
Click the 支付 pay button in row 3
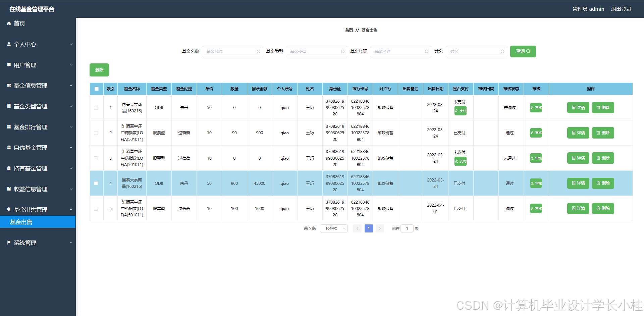point(461,161)
